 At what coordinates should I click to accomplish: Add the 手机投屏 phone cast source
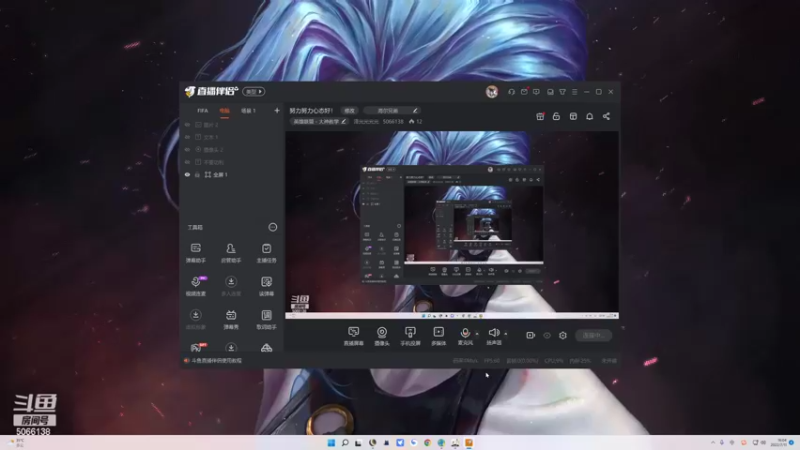410,336
